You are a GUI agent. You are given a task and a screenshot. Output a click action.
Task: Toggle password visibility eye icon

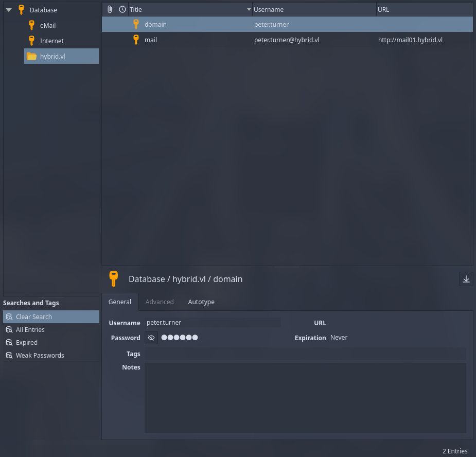coord(151,338)
